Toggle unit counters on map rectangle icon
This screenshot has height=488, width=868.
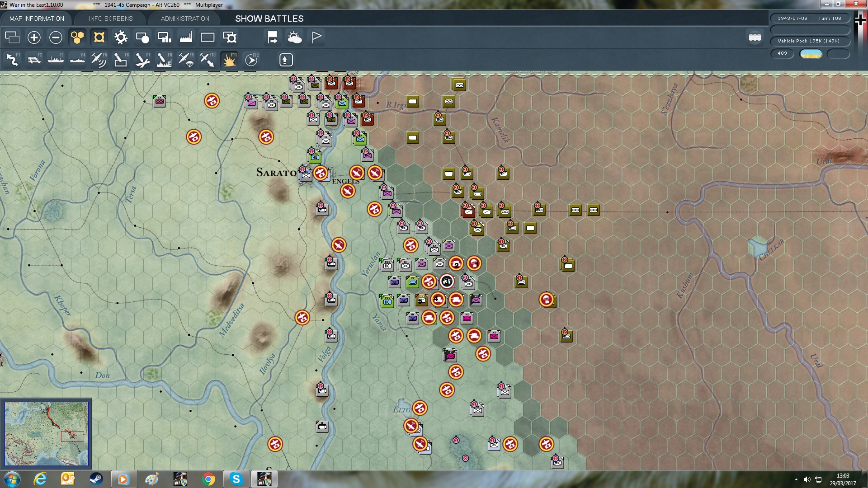pyautogui.click(x=208, y=37)
